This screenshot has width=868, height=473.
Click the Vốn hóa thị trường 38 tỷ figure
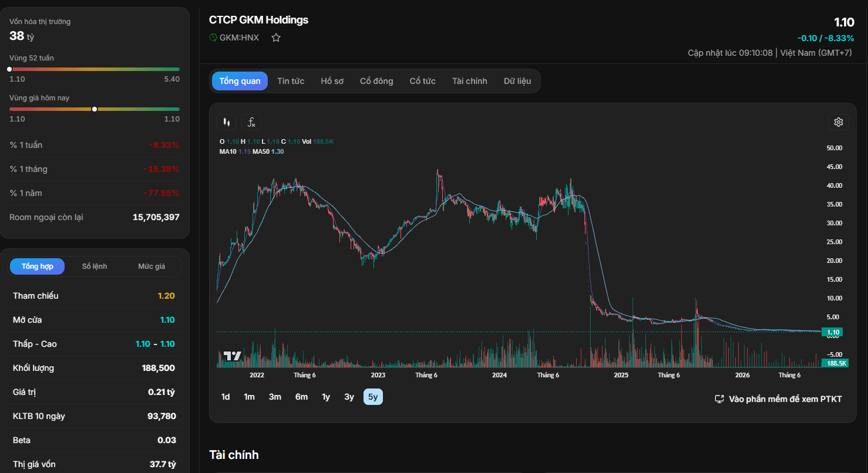click(x=22, y=36)
